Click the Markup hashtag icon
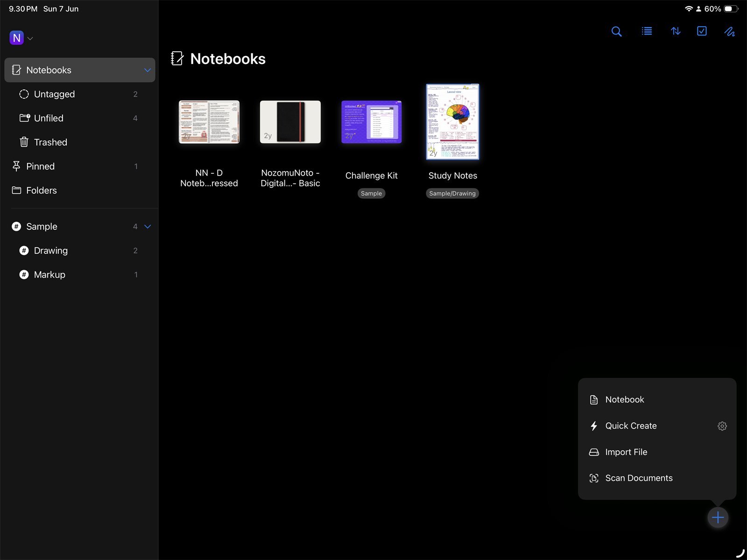 pyautogui.click(x=24, y=275)
